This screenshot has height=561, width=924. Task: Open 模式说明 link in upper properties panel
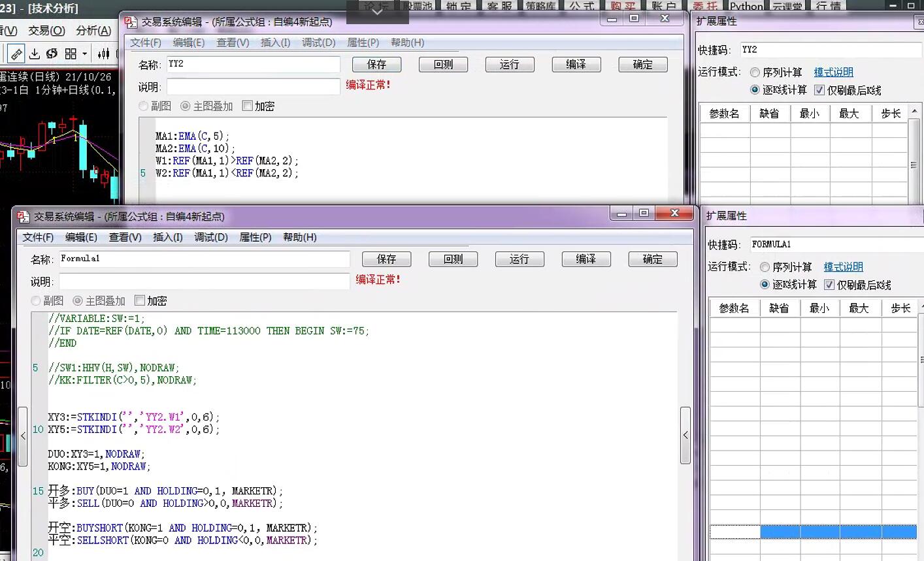coord(833,72)
